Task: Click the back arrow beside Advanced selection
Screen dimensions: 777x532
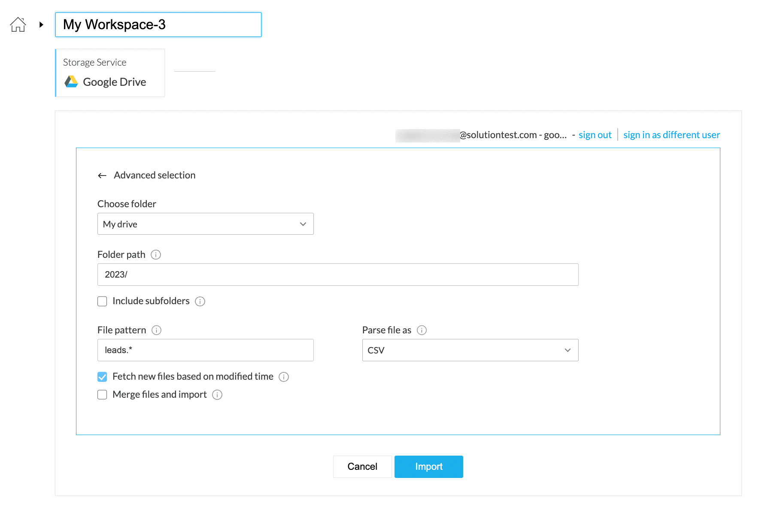Action: pos(102,175)
